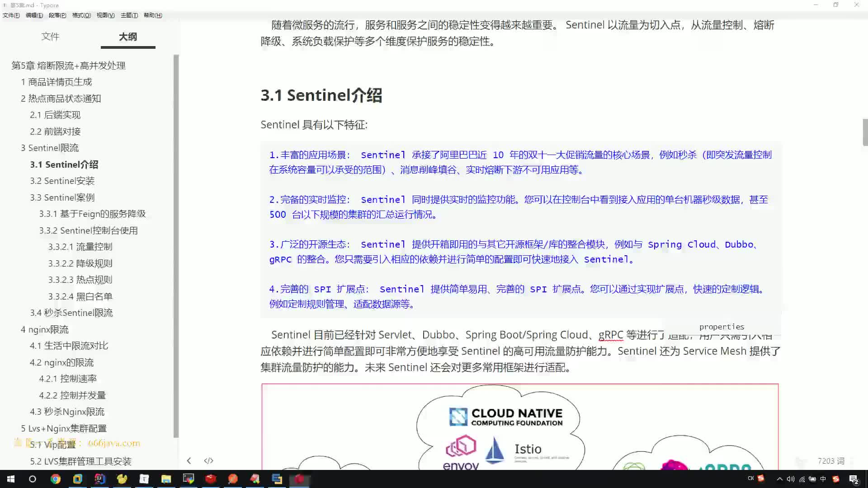Click the properties code-language label

pyautogui.click(x=722, y=327)
